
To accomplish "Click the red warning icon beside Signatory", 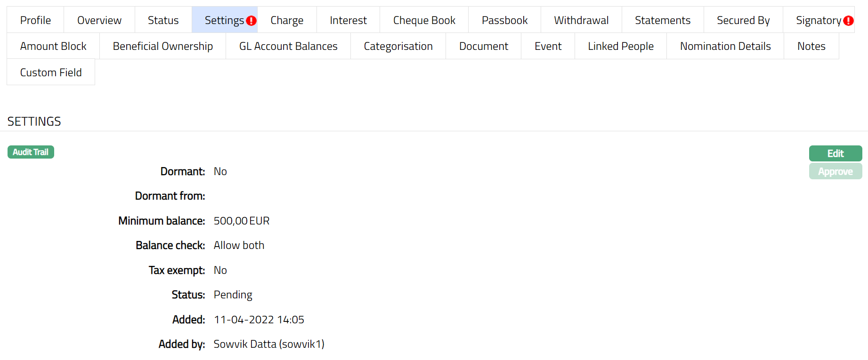I will (x=848, y=21).
